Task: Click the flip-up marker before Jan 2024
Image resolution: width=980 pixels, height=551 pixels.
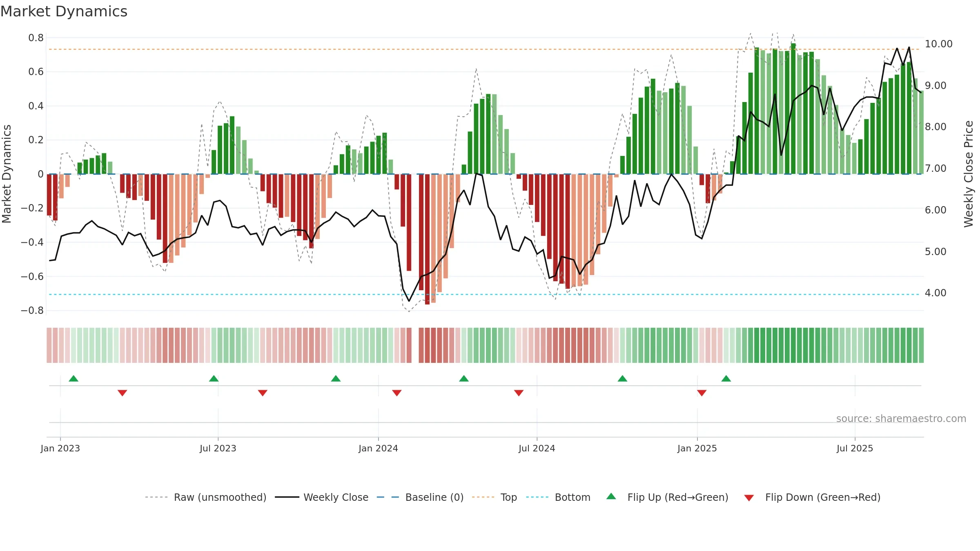Action: [x=336, y=378]
